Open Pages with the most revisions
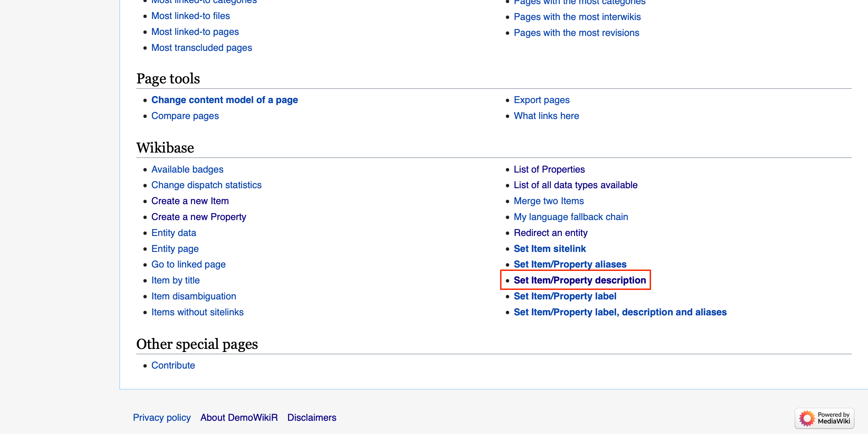This screenshot has width=868, height=434. tap(576, 33)
